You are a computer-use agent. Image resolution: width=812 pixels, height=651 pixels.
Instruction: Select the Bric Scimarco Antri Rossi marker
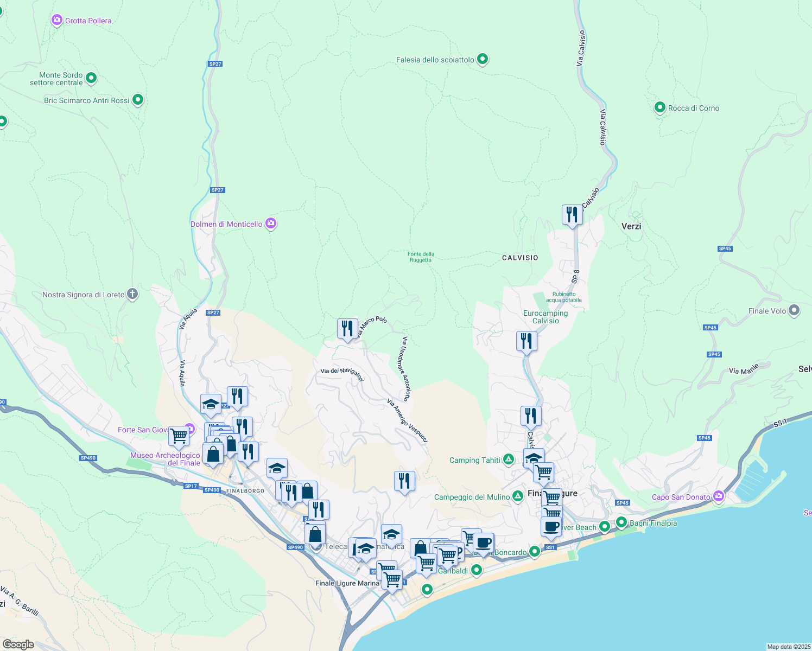(138, 100)
